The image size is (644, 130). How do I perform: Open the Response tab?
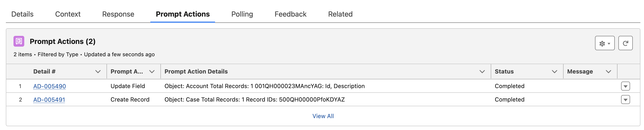pos(118,14)
